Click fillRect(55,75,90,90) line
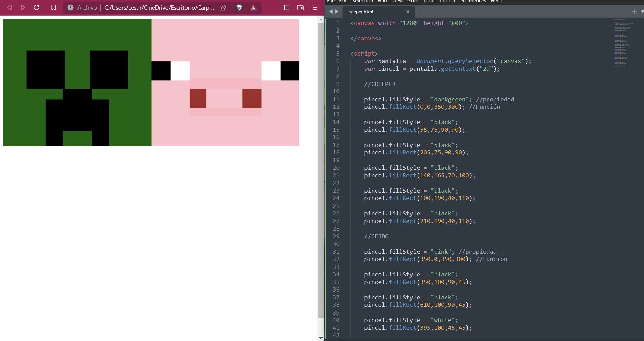Screen dimensions: 644x341 coord(415,130)
